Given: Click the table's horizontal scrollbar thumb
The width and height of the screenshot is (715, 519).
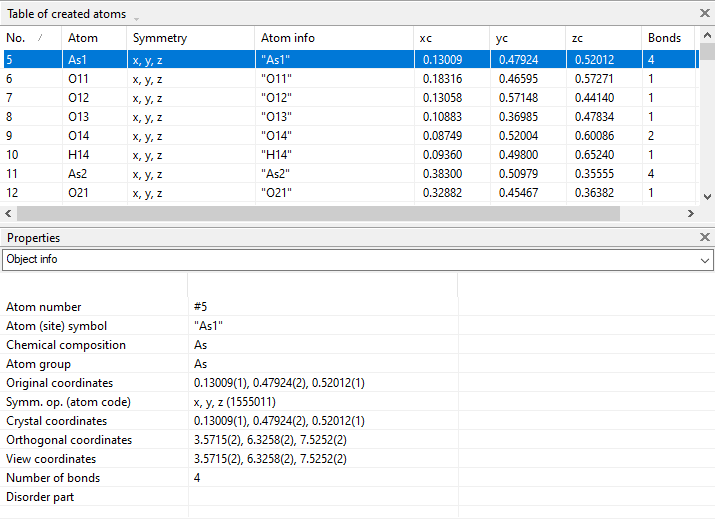Looking at the screenshot, I should pos(318,214).
